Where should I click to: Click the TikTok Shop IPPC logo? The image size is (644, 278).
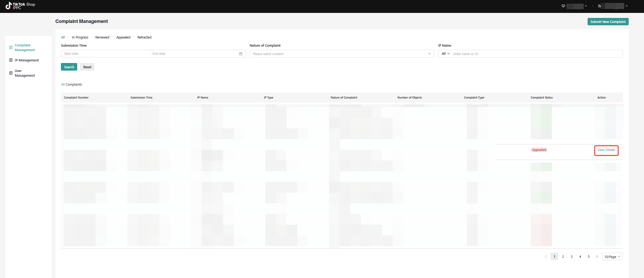point(20,6)
